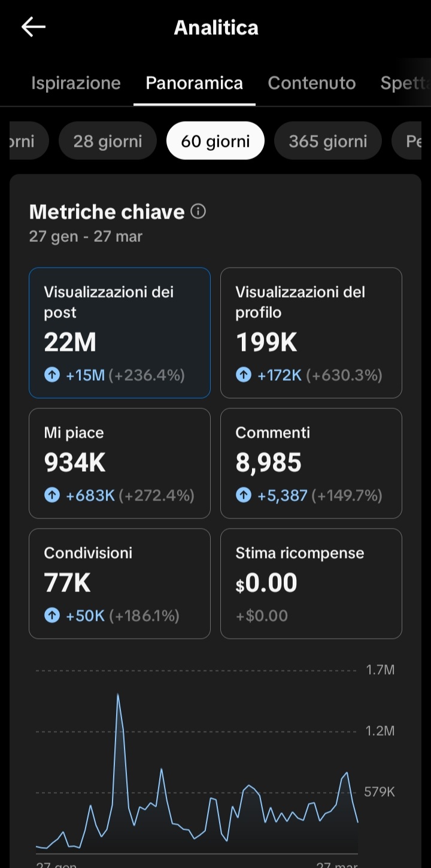Image resolution: width=431 pixels, height=868 pixels.
Task: Select the Panoramica tab
Action: pos(195,83)
